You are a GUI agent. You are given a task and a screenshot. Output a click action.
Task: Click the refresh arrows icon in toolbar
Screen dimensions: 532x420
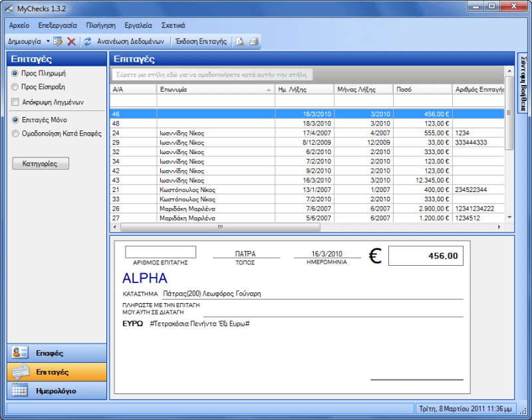pyautogui.click(x=87, y=41)
